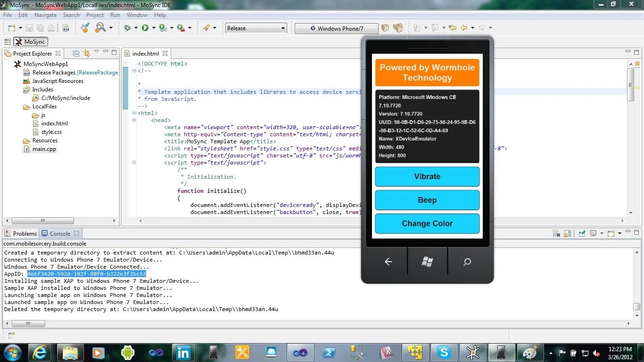Click the Last Edit Location icon
Image resolution: width=644 pixels, height=362 pixels.
453,28
